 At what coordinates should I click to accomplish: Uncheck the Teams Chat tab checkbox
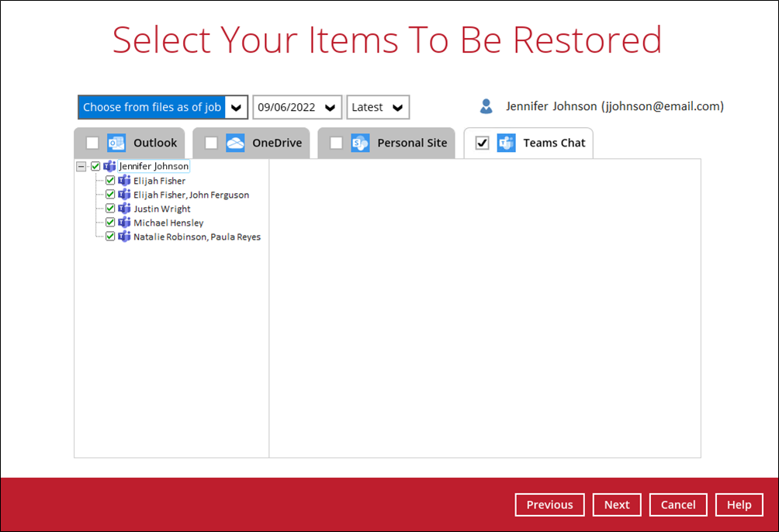(482, 143)
